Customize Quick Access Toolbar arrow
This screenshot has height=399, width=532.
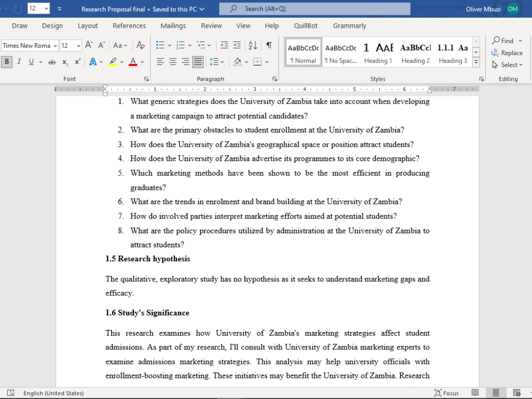pos(60,9)
